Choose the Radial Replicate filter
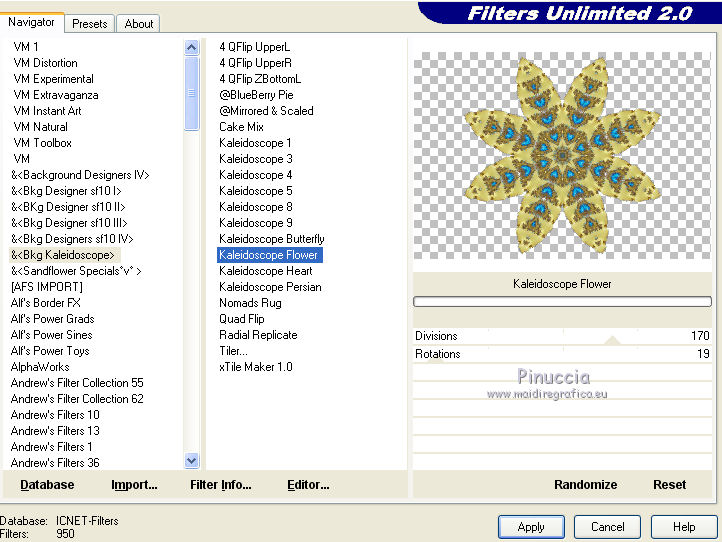 pyautogui.click(x=258, y=335)
